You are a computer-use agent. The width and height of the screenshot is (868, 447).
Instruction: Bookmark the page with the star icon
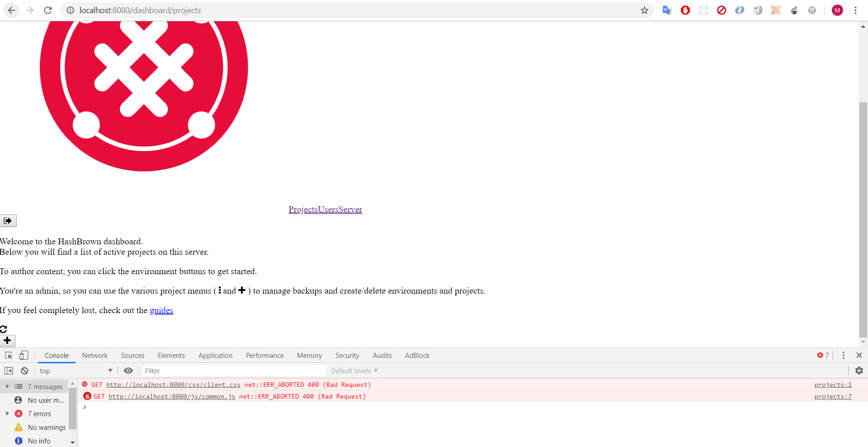(644, 10)
